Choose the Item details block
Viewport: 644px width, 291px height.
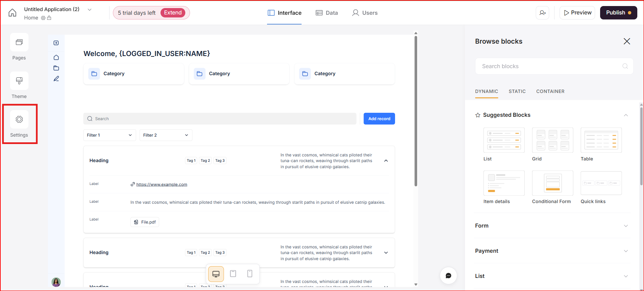coord(504,183)
